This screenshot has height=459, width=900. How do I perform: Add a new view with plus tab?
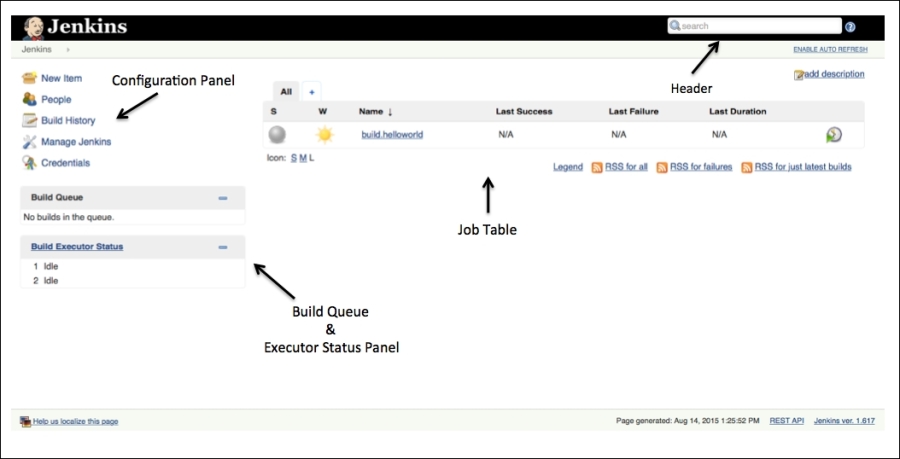coord(312,92)
